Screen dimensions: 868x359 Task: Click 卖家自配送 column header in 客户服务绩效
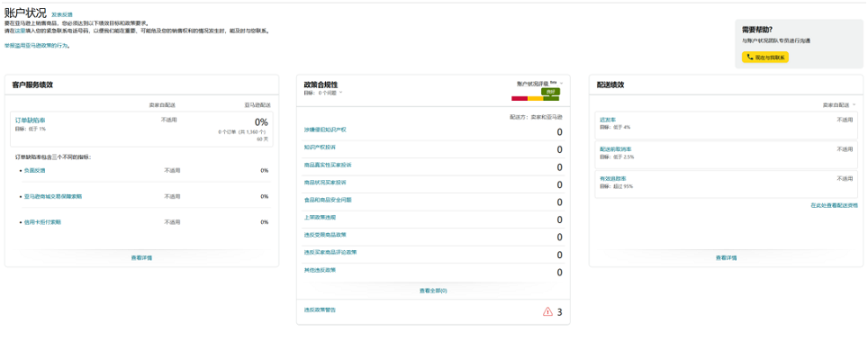[162, 104]
